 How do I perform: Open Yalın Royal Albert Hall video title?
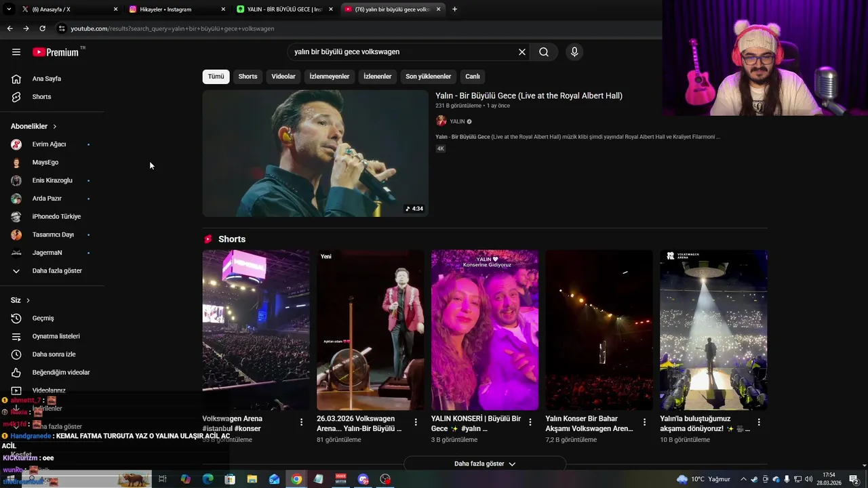(x=529, y=96)
